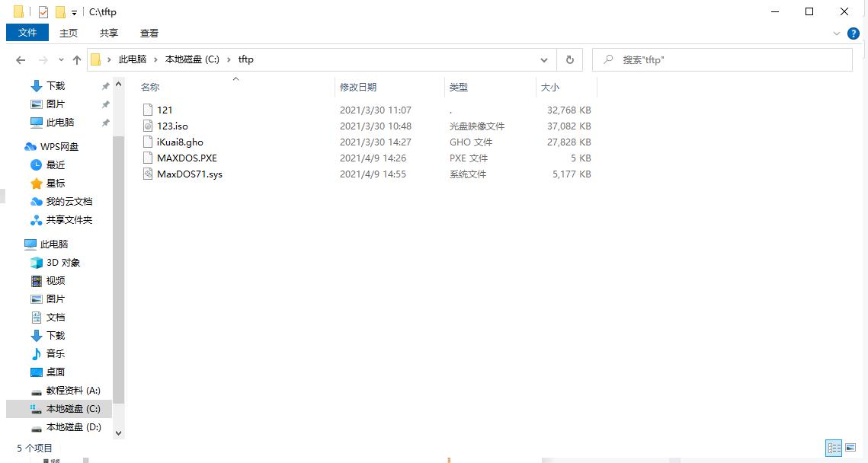This screenshot has width=868, height=463.
Task: Click the properties icon in quick access toolbar
Action: (x=43, y=11)
